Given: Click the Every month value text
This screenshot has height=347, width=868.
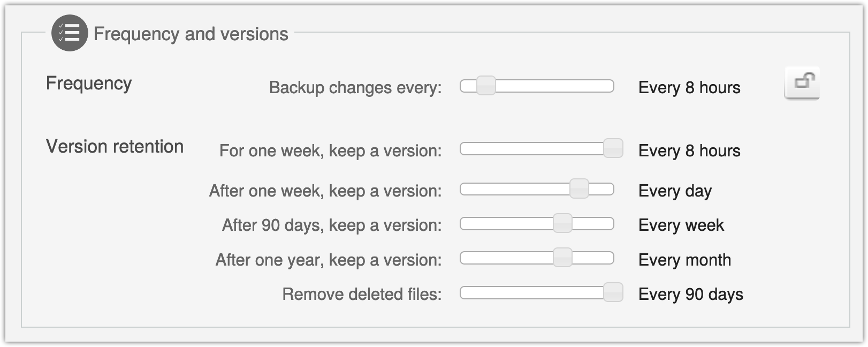Looking at the screenshot, I should (x=684, y=260).
